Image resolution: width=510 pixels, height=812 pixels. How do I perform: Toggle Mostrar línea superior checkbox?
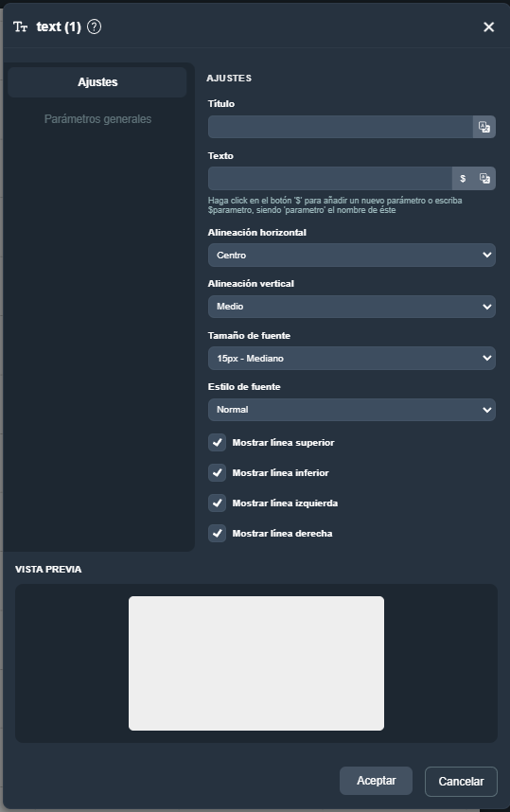217,442
